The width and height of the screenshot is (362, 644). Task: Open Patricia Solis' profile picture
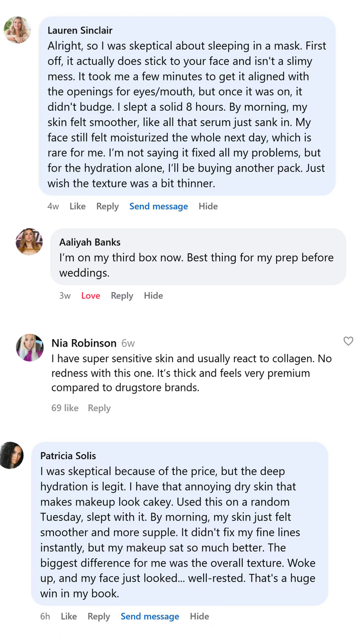tap(12, 455)
